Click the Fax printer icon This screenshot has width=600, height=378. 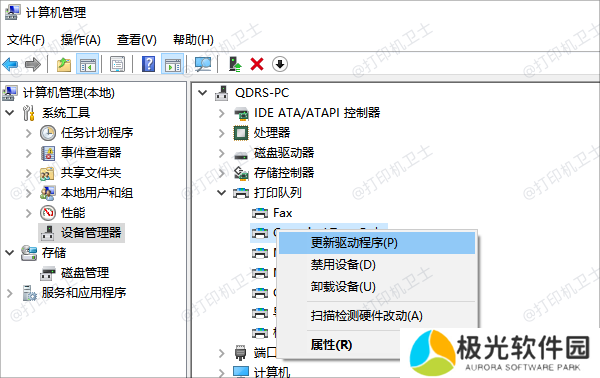[x=260, y=213]
